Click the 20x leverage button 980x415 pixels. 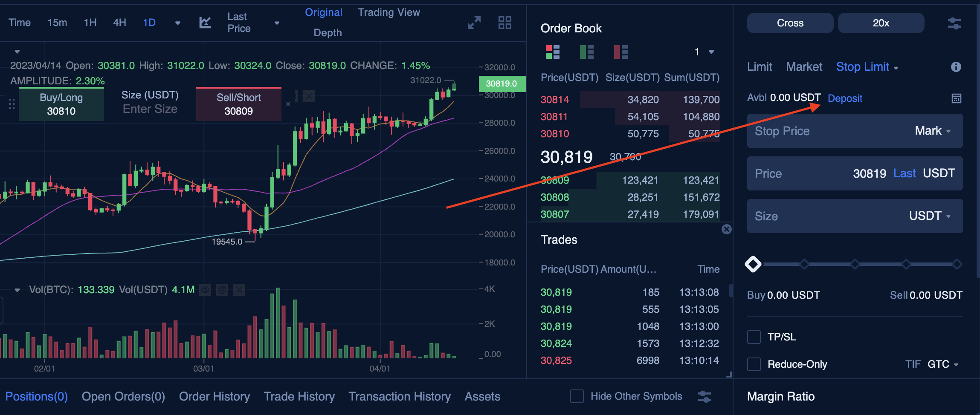point(881,23)
